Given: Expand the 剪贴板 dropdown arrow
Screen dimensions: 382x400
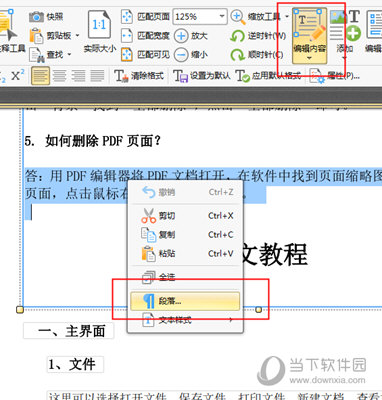Looking at the screenshot, I should (x=78, y=35).
